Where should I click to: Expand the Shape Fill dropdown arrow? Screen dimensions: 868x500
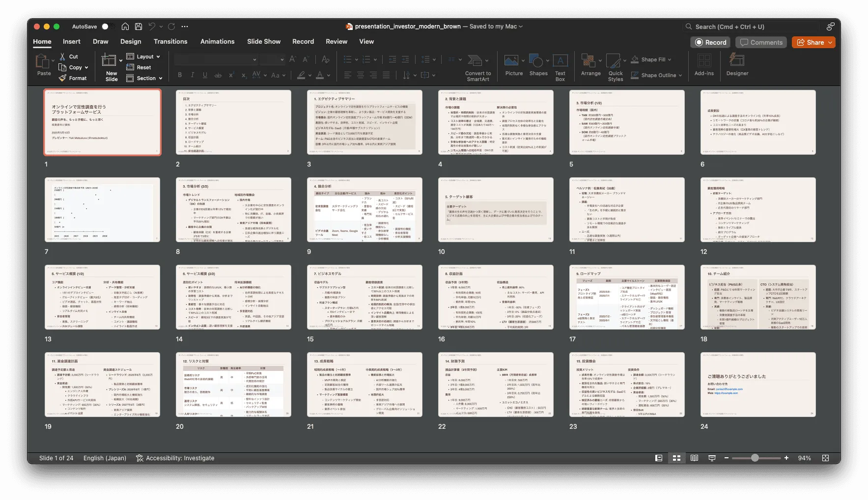(x=670, y=59)
